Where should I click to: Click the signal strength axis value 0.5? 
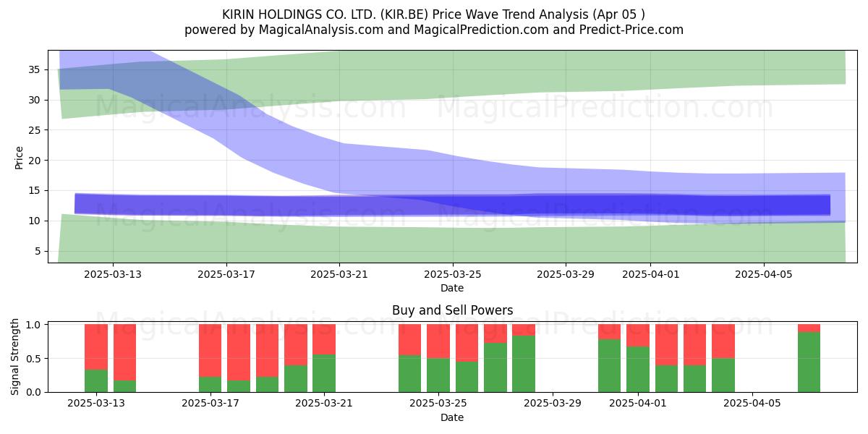coord(33,359)
